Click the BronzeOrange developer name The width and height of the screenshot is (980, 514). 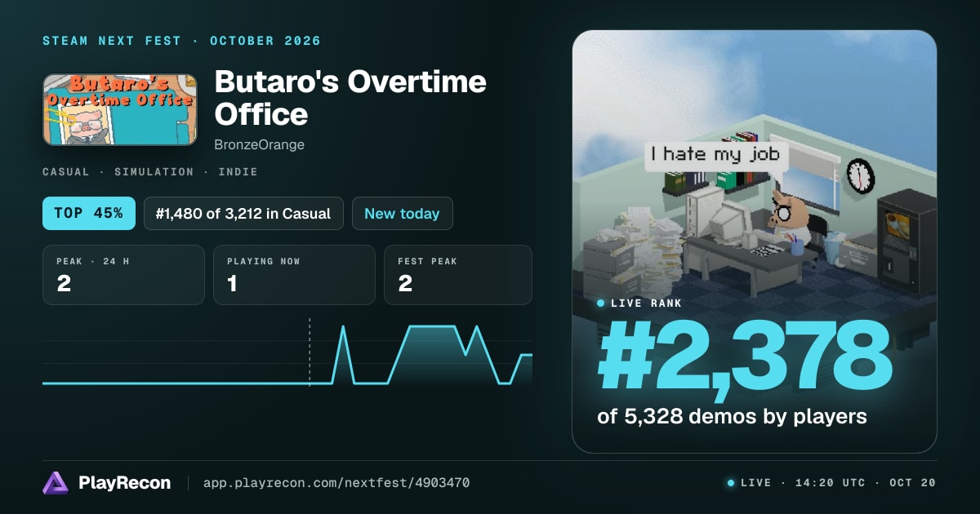(x=259, y=144)
